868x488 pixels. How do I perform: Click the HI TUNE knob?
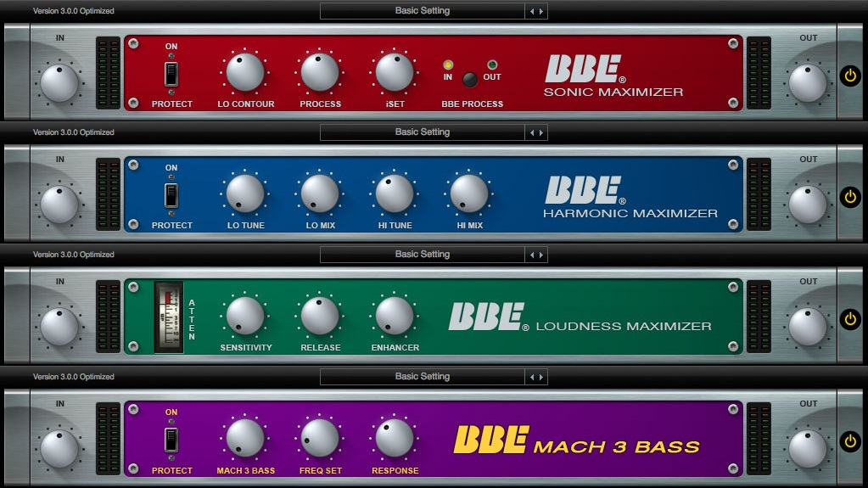pos(395,194)
